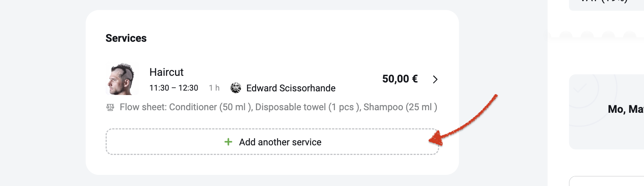The height and width of the screenshot is (186, 644).
Task: Click the 1 h duration label
Action: point(214,88)
